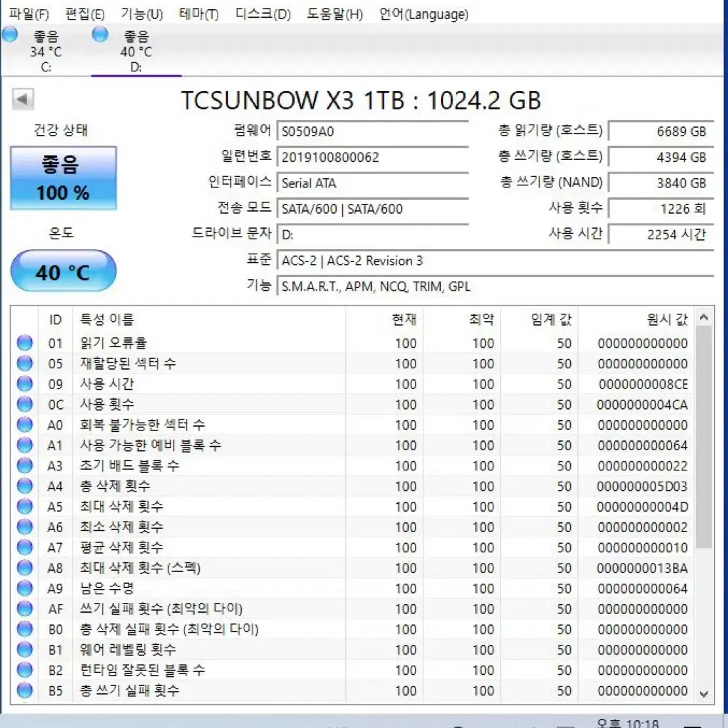The image size is (728, 728).
Task: Click the status icon for attribute A5
Action: click(25, 507)
